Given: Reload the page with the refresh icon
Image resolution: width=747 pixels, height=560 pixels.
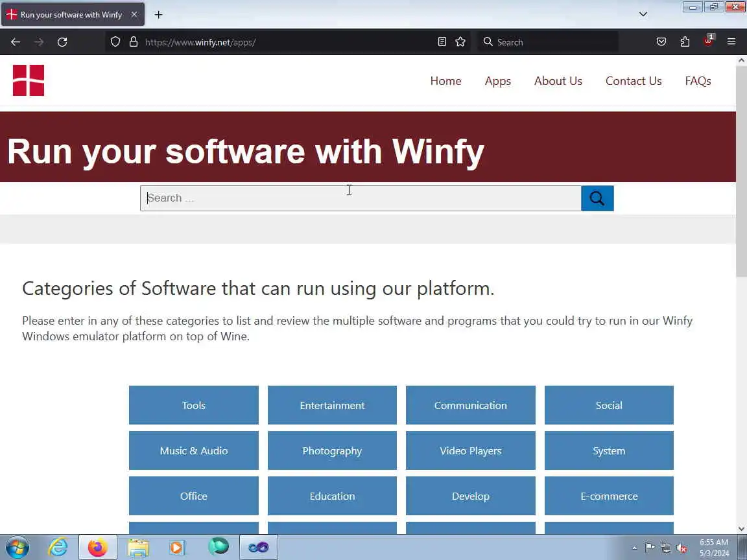Looking at the screenshot, I should pyautogui.click(x=62, y=42).
